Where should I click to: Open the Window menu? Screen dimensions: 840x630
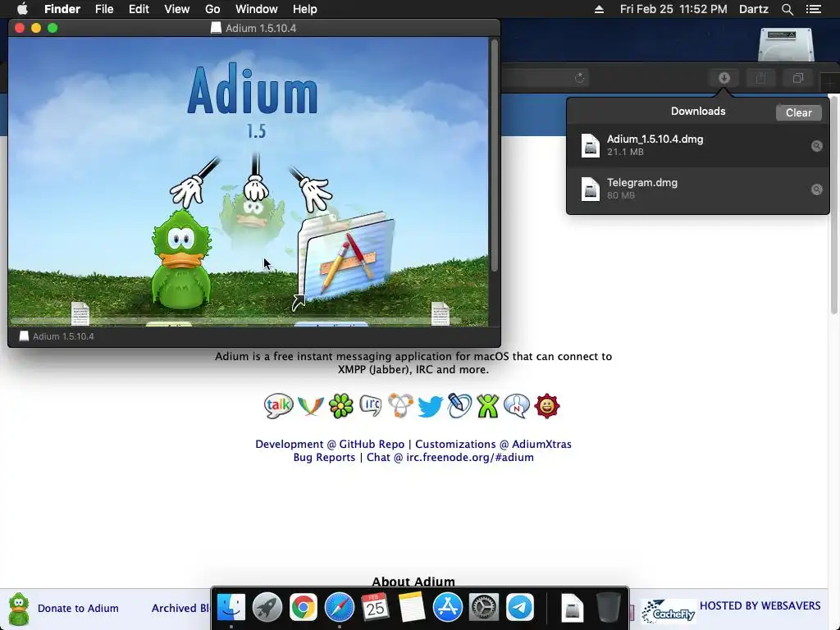pos(256,9)
